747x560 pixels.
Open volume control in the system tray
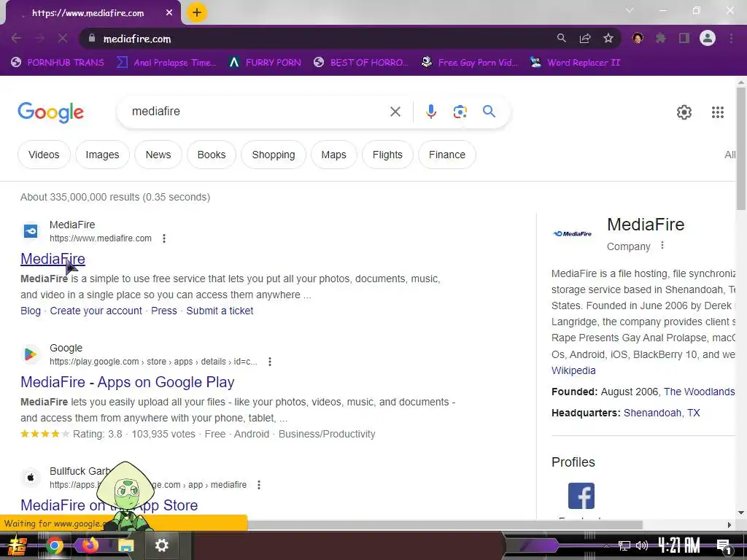coord(642,545)
